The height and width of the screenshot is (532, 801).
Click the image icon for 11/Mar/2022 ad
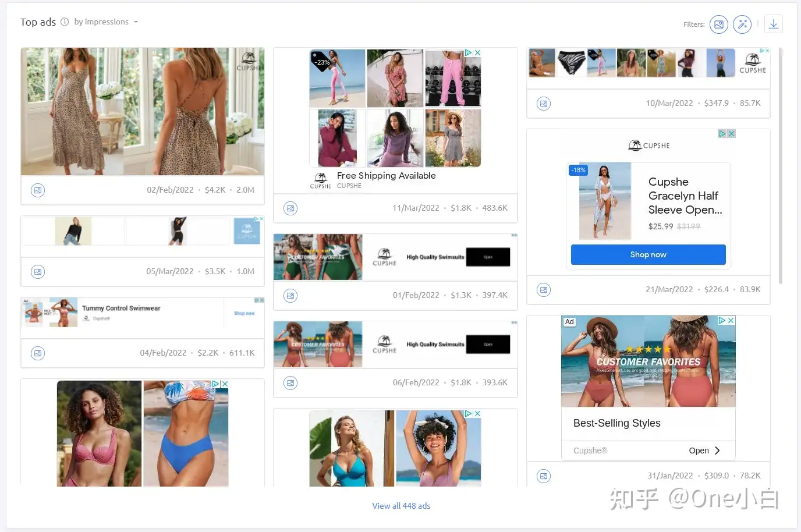click(290, 208)
